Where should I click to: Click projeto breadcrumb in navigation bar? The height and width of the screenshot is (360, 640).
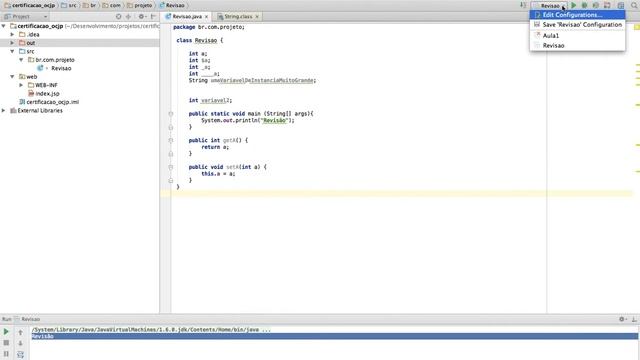(x=140, y=5)
